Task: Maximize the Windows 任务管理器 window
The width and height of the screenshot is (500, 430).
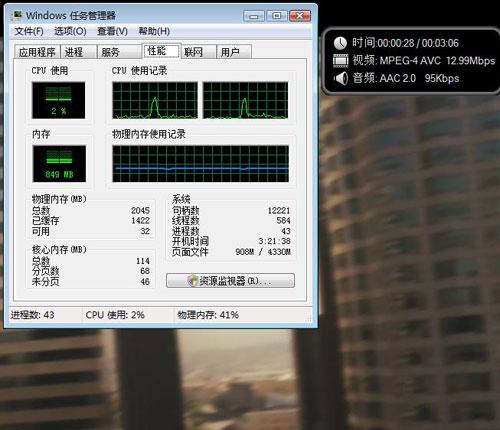Action: tap(276, 16)
